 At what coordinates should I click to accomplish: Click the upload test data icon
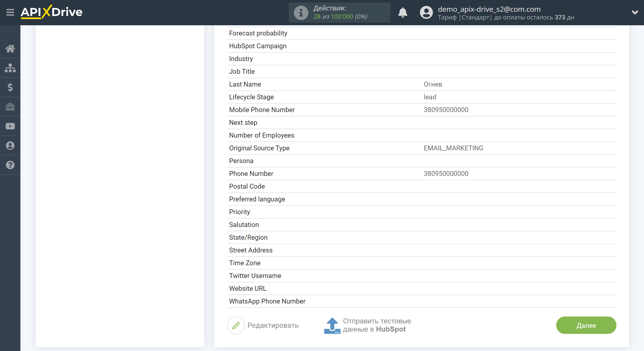pos(332,325)
